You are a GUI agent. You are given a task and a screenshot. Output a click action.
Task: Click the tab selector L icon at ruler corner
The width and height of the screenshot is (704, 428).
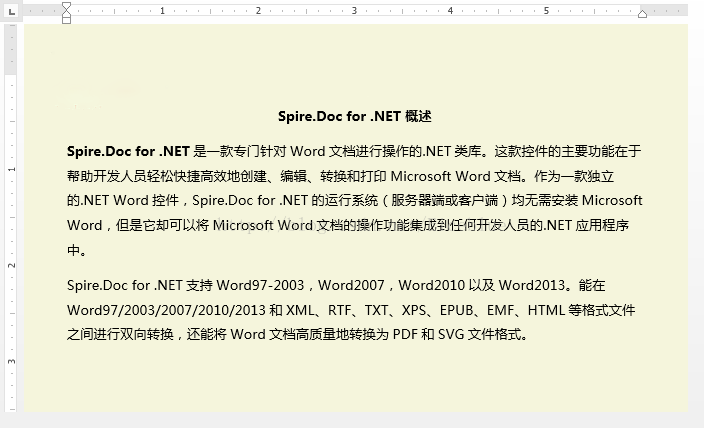pyautogui.click(x=12, y=11)
